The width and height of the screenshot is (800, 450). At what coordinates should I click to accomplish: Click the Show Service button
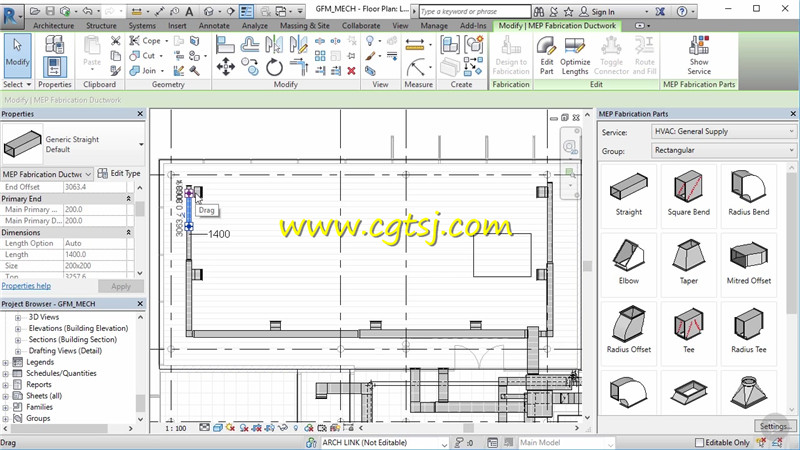(x=699, y=56)
